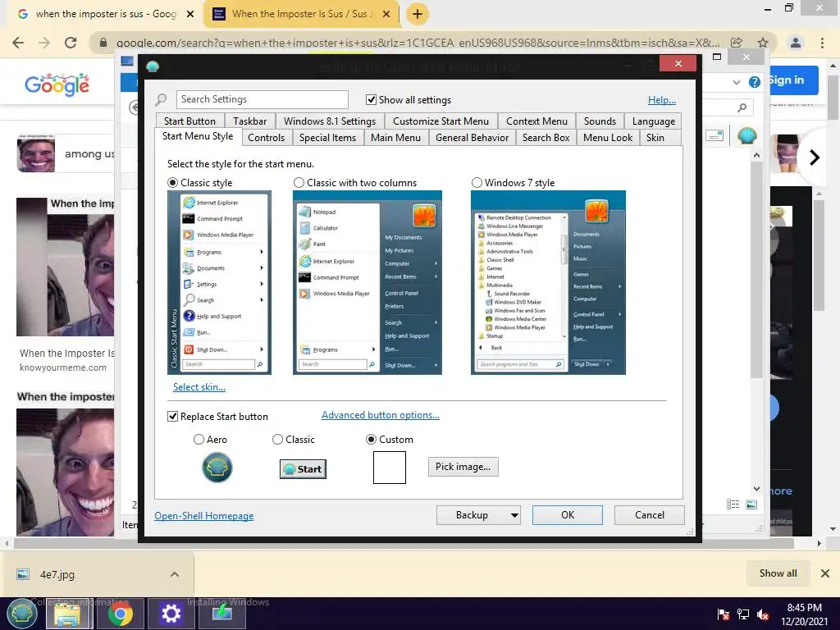Image resolution: width=840 pixels, height=630 pixels.
Task: Go back in Chrome browser
Action: coord(18,43)
